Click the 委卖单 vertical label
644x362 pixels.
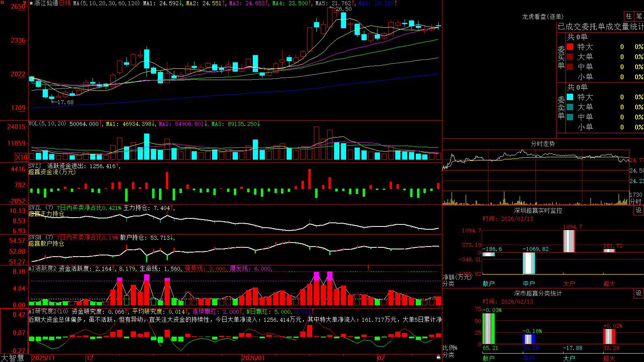click(561, 108)
